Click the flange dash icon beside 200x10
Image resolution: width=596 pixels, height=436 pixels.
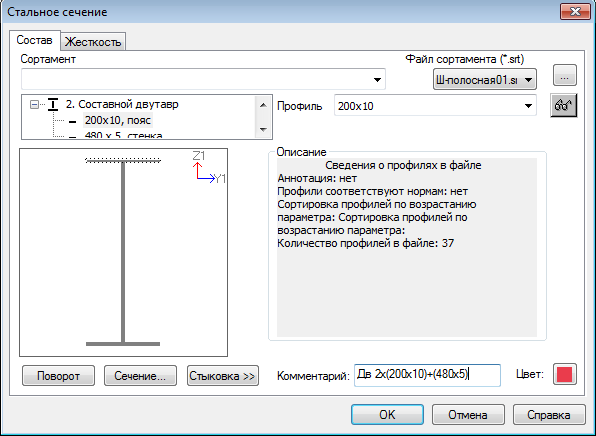coord(72,122)
